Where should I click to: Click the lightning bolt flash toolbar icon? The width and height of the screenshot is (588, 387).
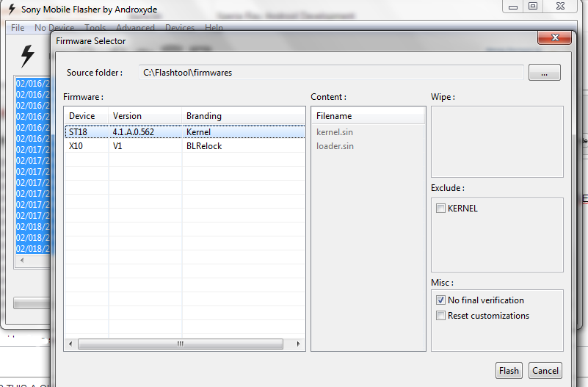pyautogui.click(x=27, y=57)
